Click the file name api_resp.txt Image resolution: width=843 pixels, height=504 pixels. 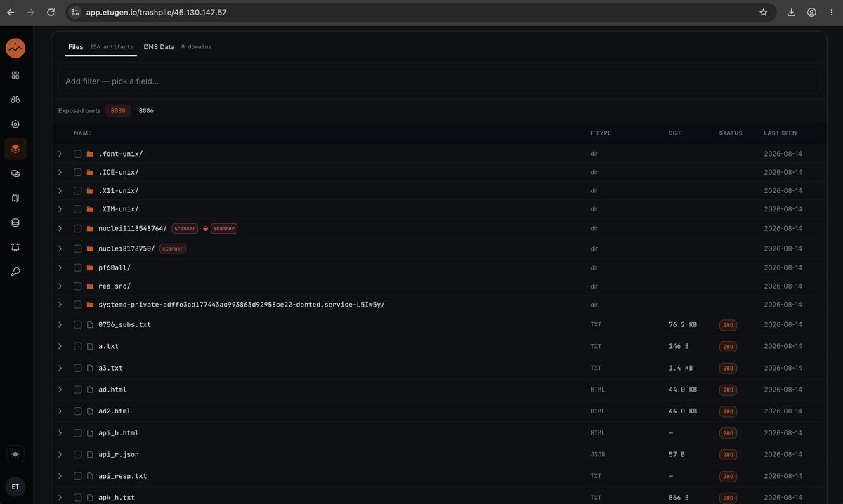[x=123, y=476]
